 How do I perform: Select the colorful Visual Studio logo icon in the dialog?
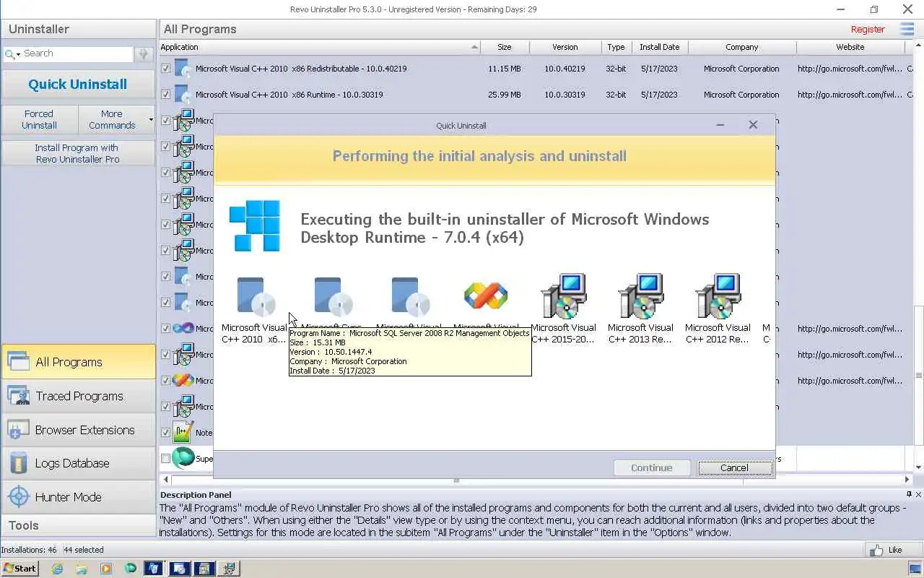tap(486, 296)
